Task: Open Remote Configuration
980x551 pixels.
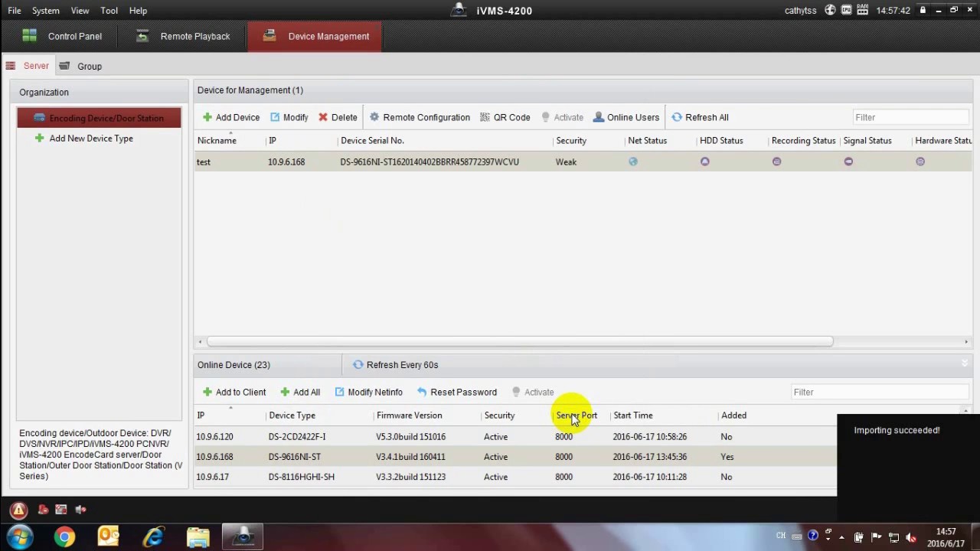Action: (420, 117)
